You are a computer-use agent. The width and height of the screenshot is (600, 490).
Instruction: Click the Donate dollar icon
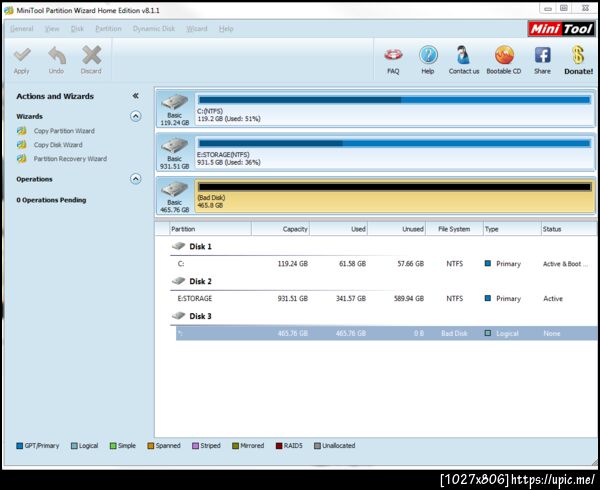(578, 55)
